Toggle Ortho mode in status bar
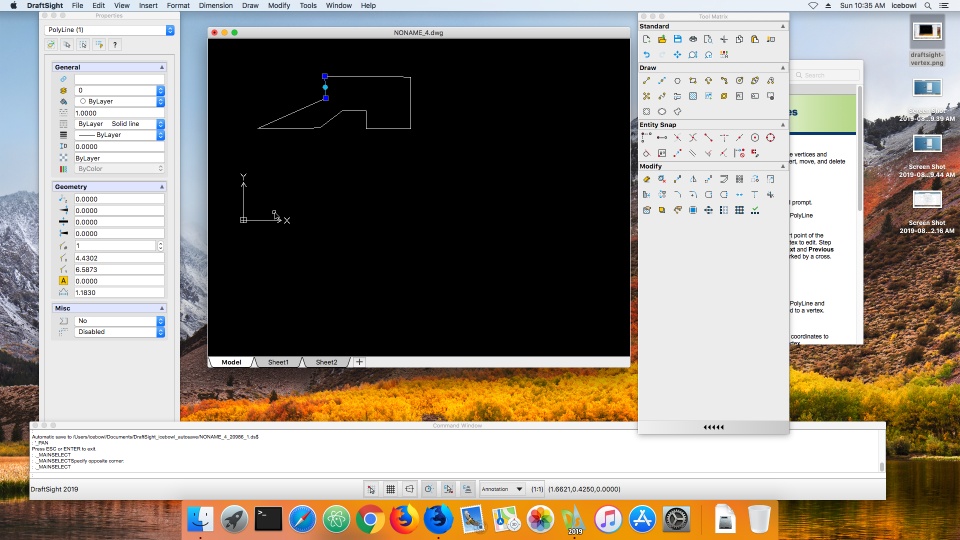The height and width of the screenshot is (540, 960). 410,489
